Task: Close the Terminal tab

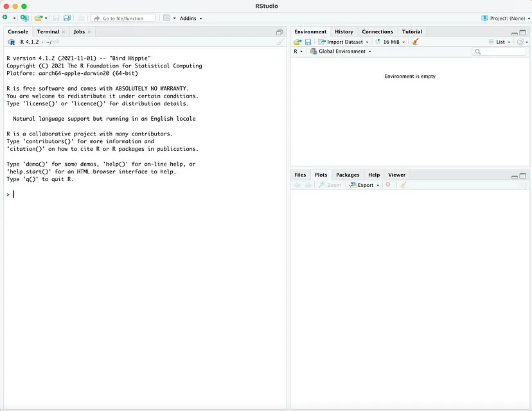Action: coord(64,32)
